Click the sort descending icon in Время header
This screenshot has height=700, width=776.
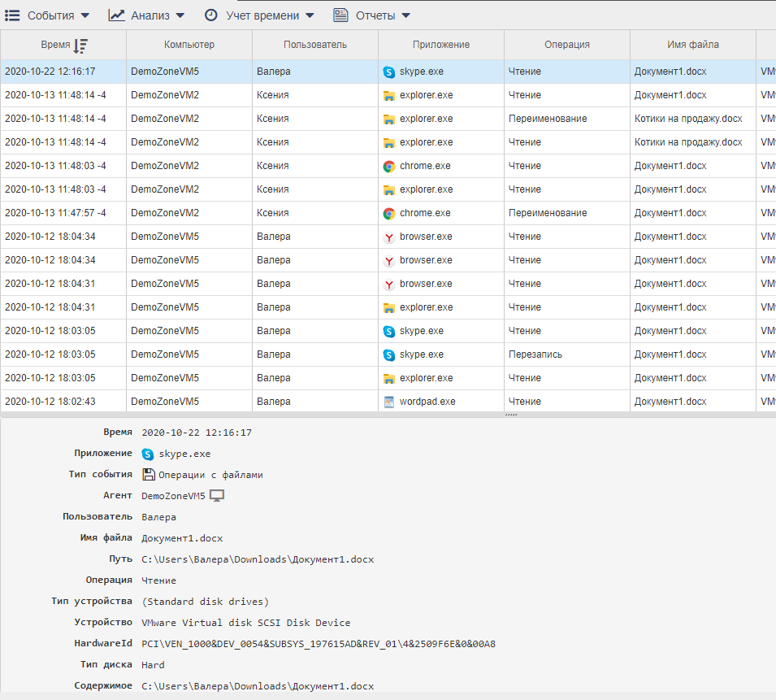point(80,46)
